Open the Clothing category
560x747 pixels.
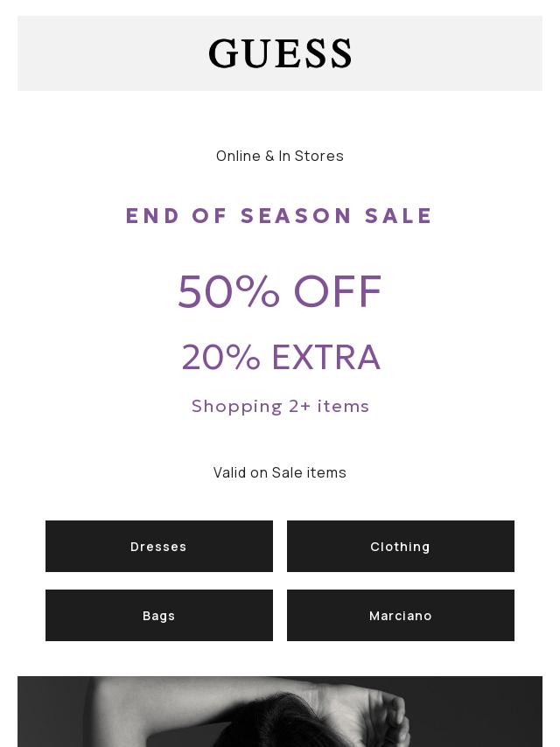(x=400, y=547)
